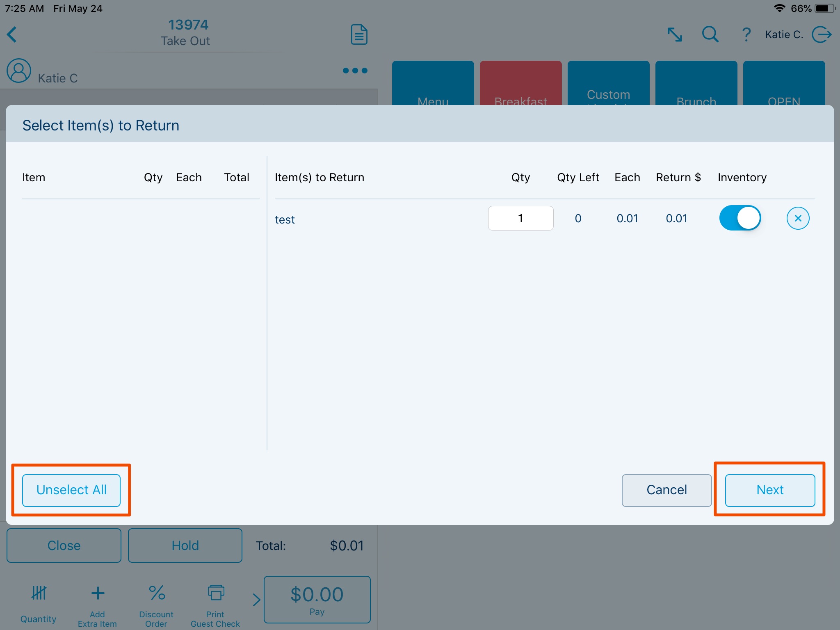Image resolution: width=840 pixels, height=630 pixels.
Task: Open the three-dots customer options menu
Action: 355,71
